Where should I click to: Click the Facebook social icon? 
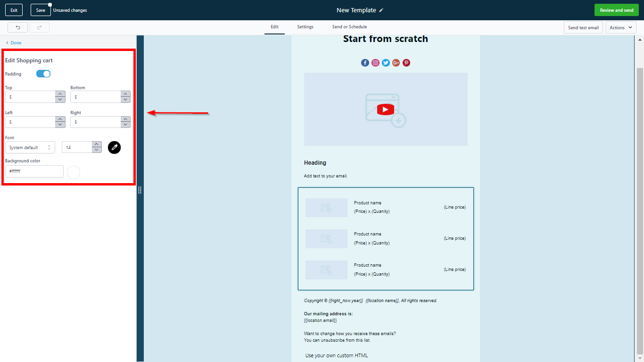[x=365, y=63]
